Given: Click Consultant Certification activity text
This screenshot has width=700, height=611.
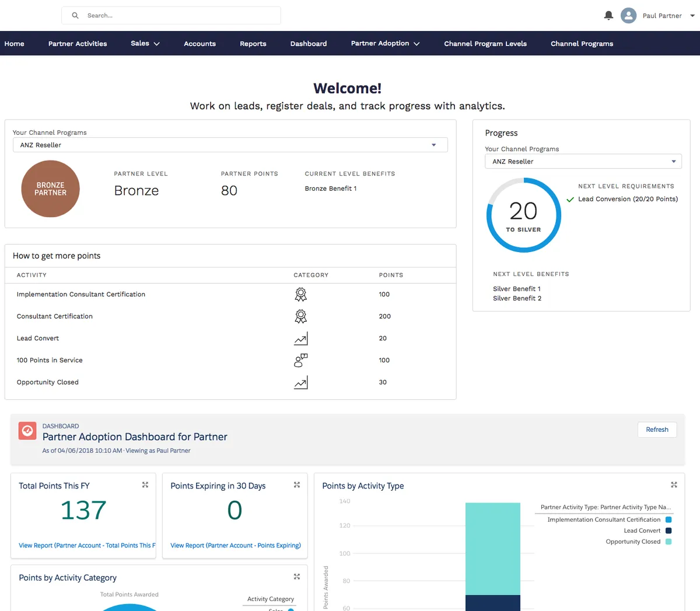Looking at the screenshot, I should (x=55, y=316).
